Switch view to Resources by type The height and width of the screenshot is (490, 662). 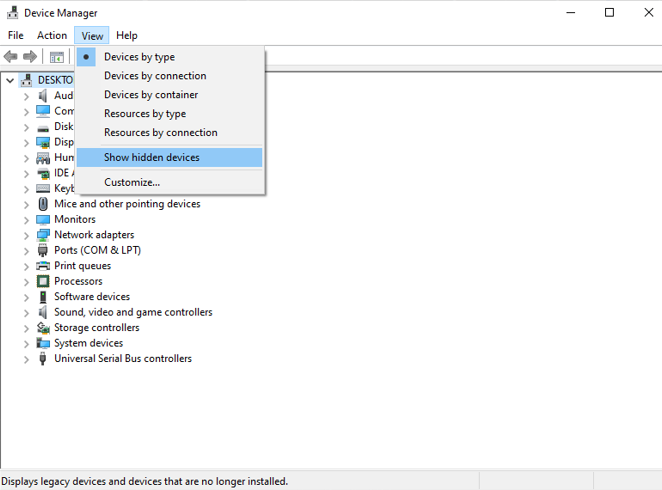tap(169, 114)
